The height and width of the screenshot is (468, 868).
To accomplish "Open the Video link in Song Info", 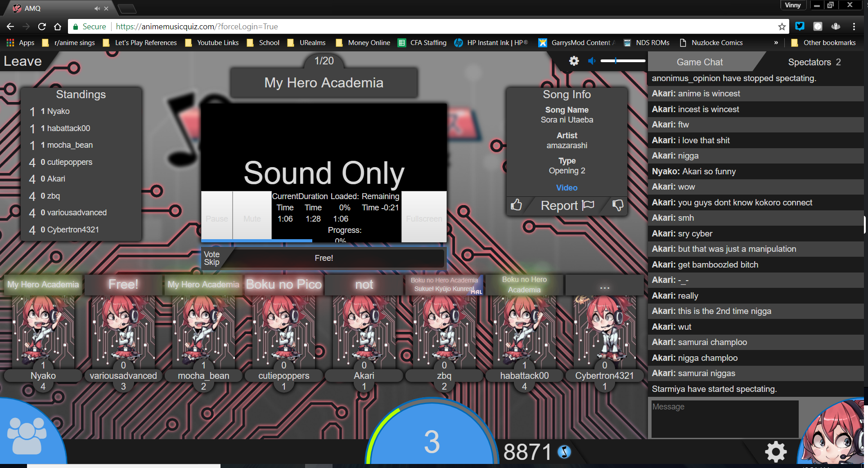I will [567, 188].
